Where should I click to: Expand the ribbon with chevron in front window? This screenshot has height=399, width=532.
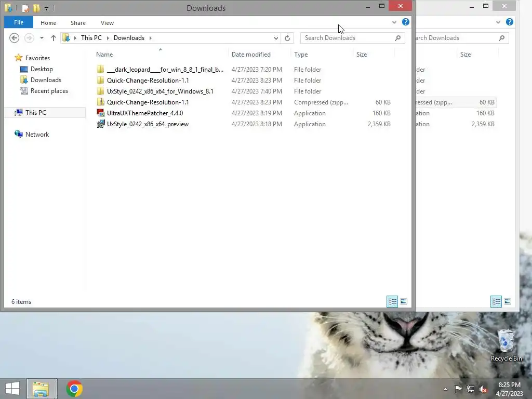point(394,22)
